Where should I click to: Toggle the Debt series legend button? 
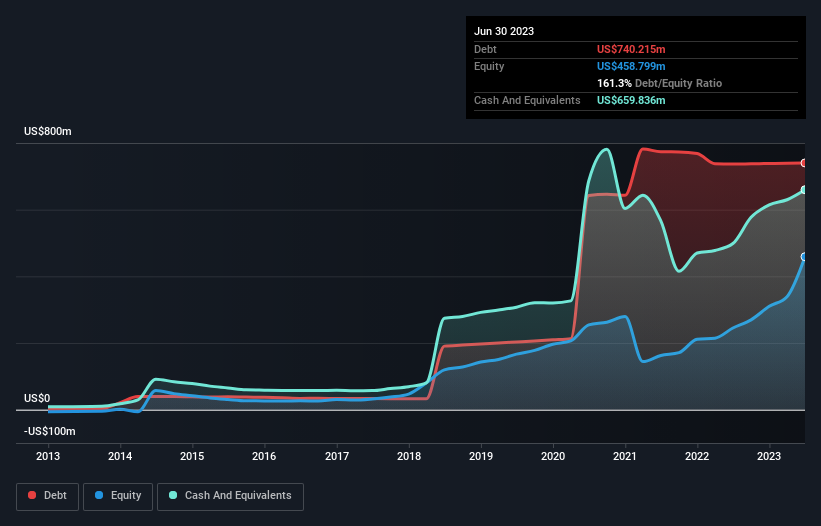[47, 496]
